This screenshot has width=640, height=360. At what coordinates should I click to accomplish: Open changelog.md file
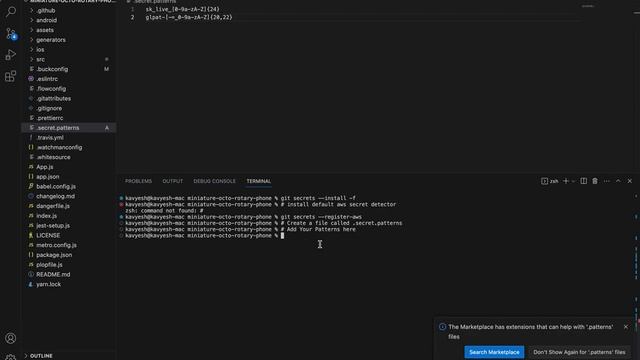69,196
